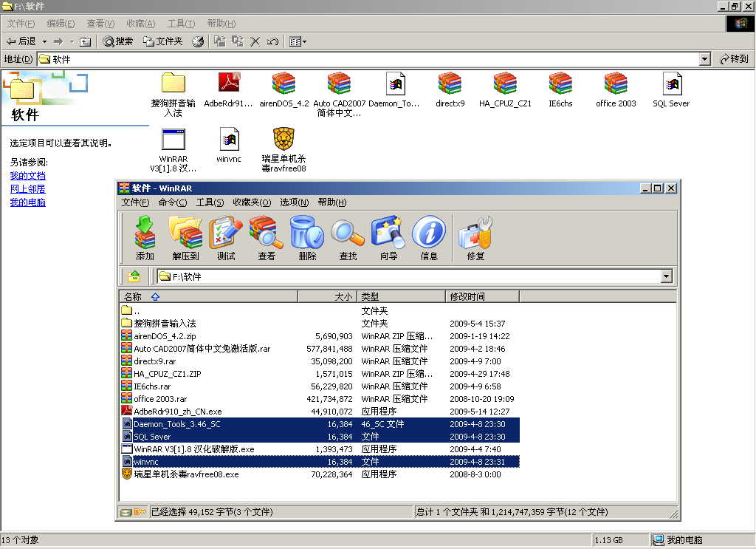Click the Explorer Forward arrow button
The width and height of the screenshot is (756, 549).
click(58, 41)
